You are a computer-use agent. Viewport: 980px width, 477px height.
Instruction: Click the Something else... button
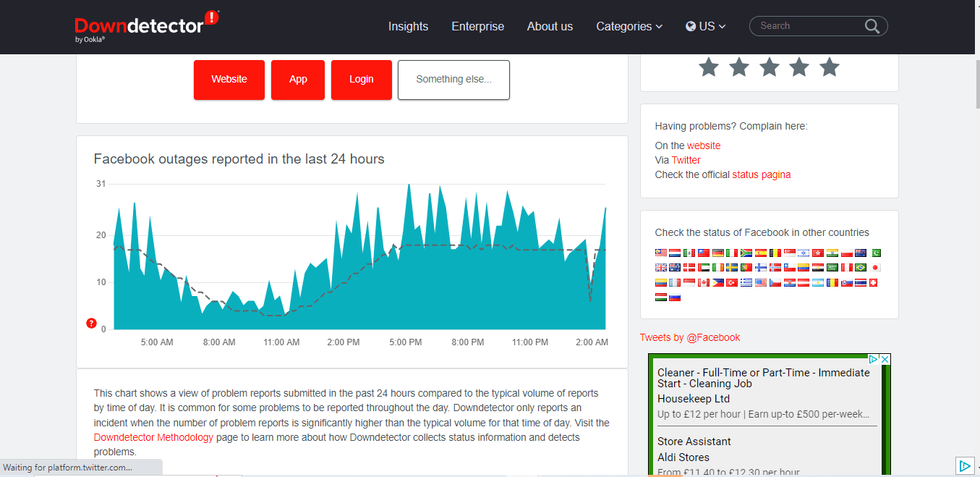[453, 80]
